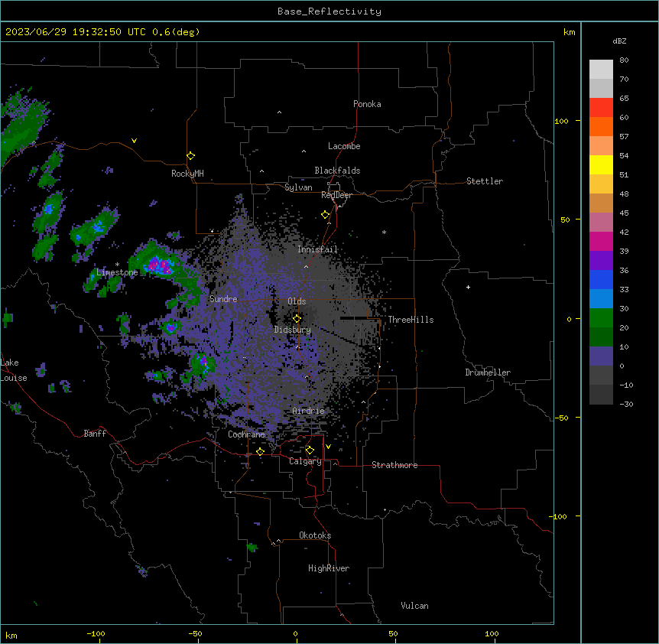Click the yellow diamond marker south of RedDeer
Viewport: 659px width, 644px height.
pyautogui.click(x=326, y=215)
